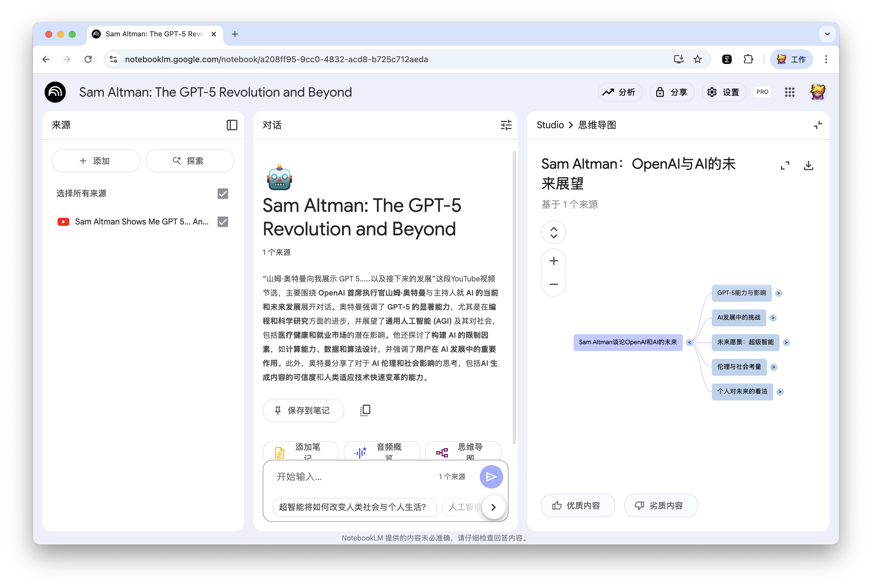Copy the summary with the copy icon
This screenshot has height=588, width=872.
tap(365, 410)
